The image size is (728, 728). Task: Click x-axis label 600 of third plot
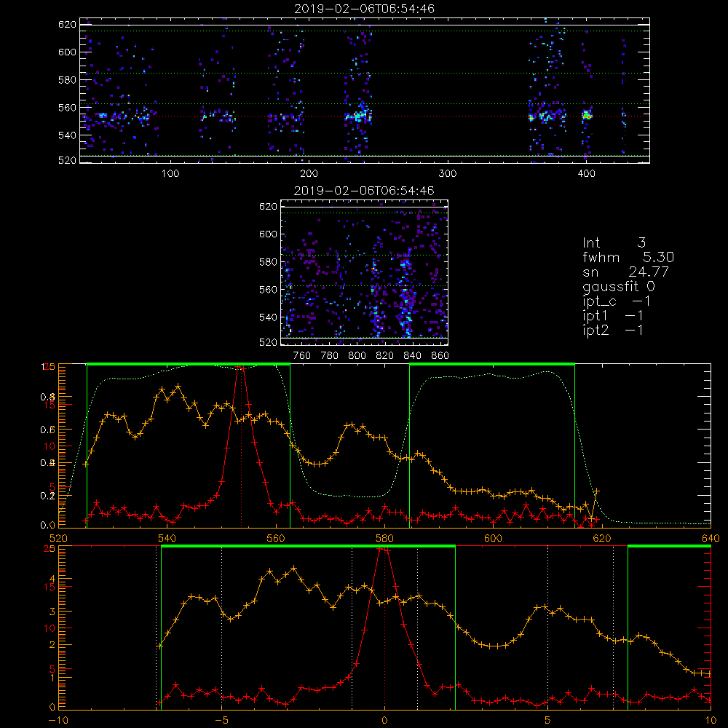493,538
